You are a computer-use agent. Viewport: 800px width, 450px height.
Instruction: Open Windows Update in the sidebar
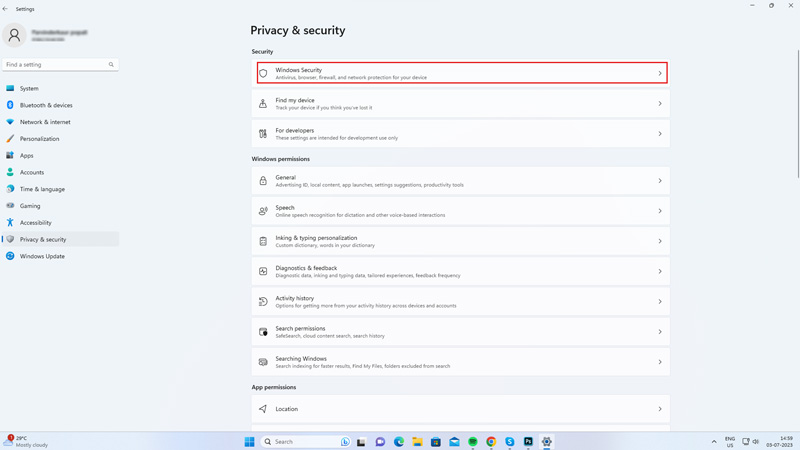[60, 256]
